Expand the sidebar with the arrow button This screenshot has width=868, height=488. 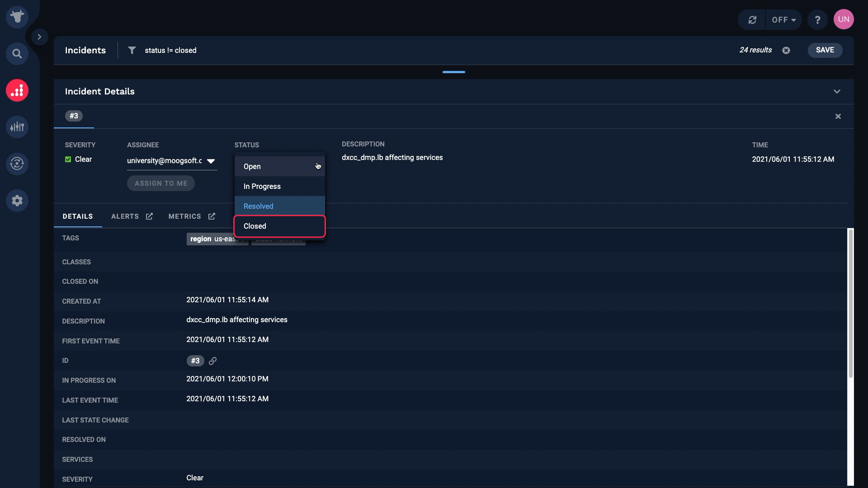[39, 37]
